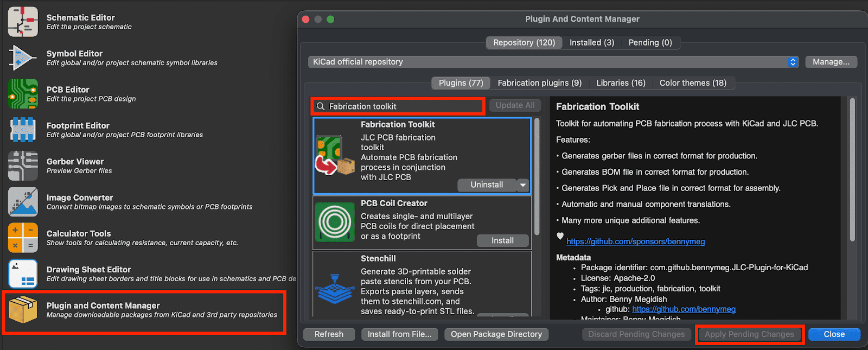Viewport: 868px width, 350px height.
Task: Click the Refresh button
Action: [x=329, y=334]
